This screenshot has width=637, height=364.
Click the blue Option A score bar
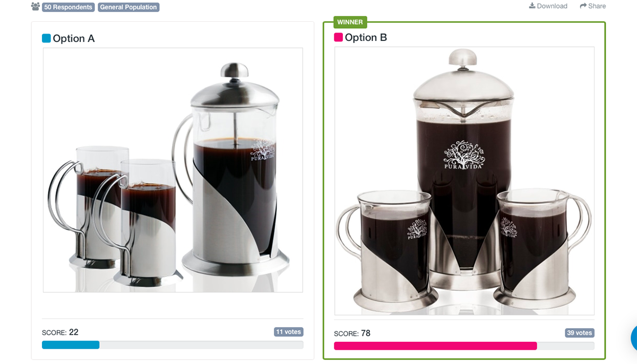point(71,345)
